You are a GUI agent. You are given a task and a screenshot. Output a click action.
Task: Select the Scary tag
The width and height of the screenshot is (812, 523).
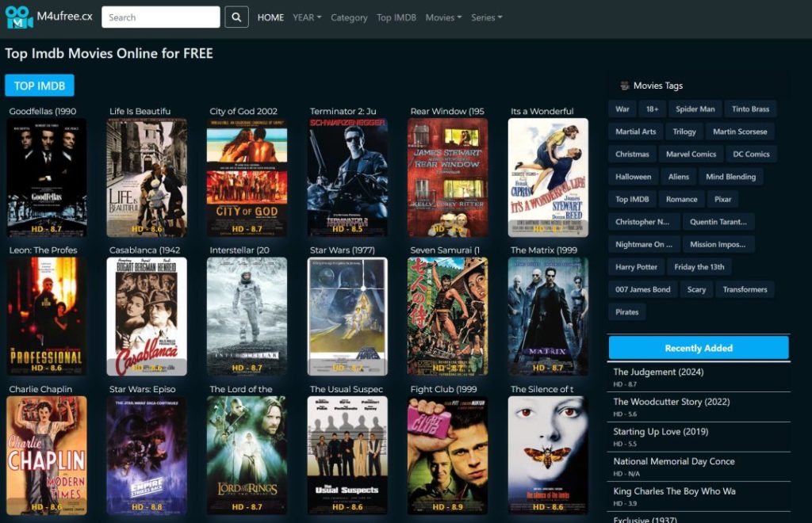click(696, 290)
